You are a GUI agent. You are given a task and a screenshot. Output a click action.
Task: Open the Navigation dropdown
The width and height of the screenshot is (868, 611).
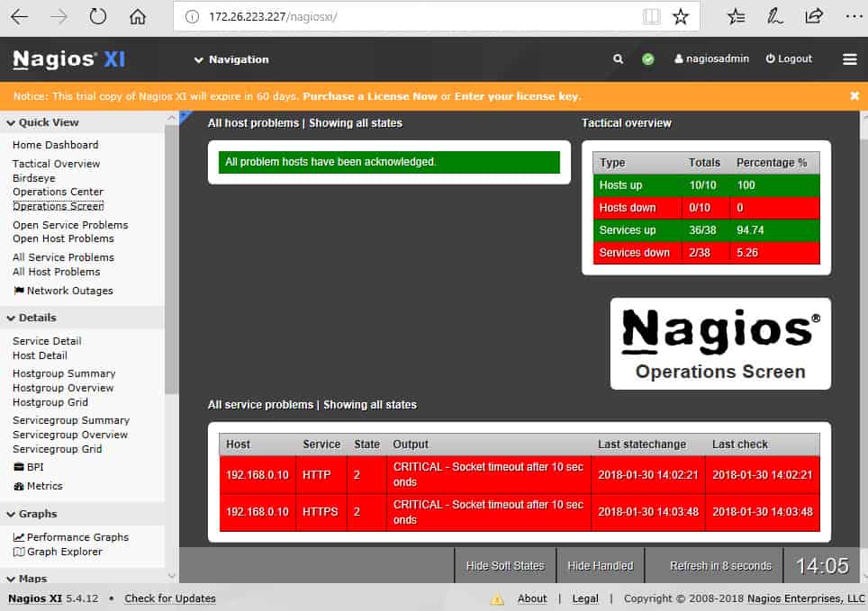point(231,59)
